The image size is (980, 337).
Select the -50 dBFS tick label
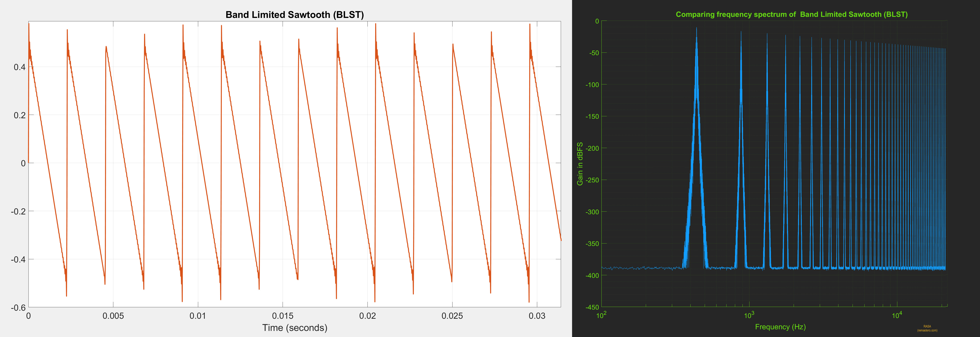tap(594, 53)
